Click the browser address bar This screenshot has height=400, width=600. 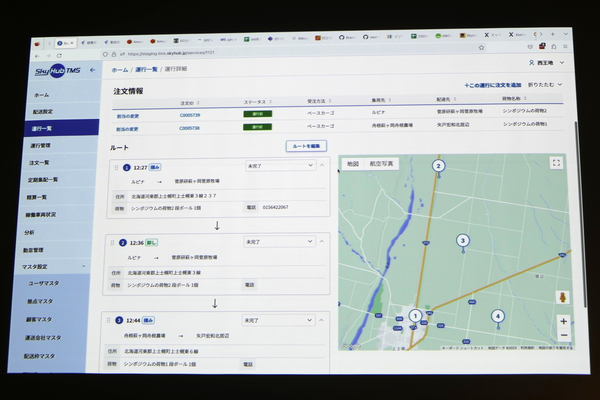[x=250, y=46]
